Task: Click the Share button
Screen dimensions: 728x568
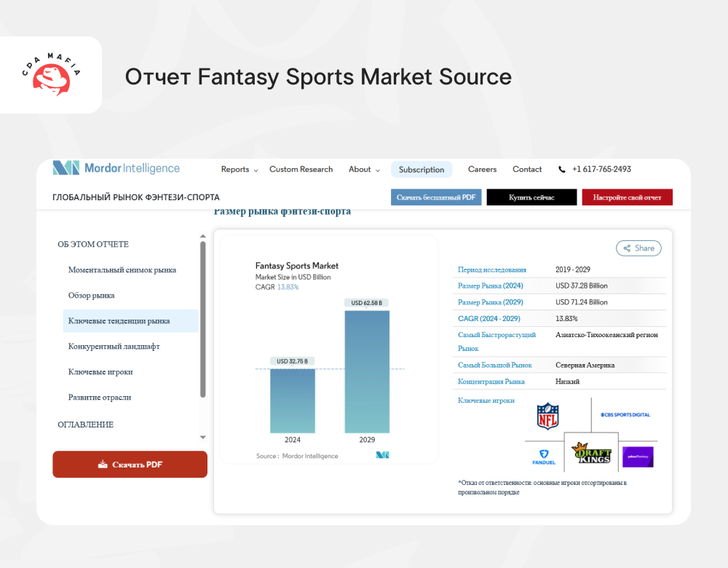Action: 638,248
